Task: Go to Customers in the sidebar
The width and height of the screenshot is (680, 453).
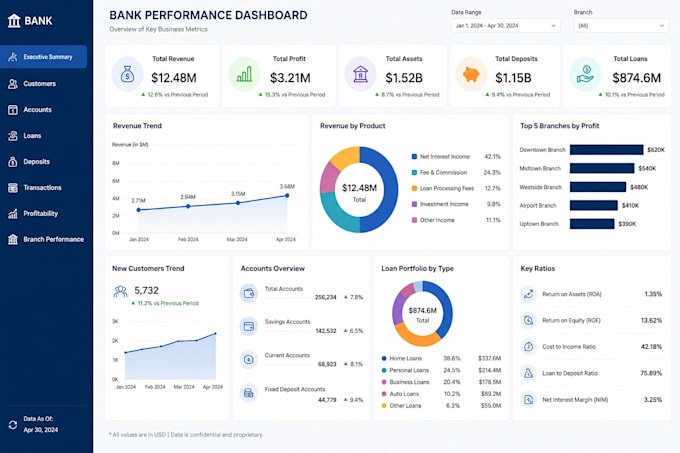Action: coord(39,84)
